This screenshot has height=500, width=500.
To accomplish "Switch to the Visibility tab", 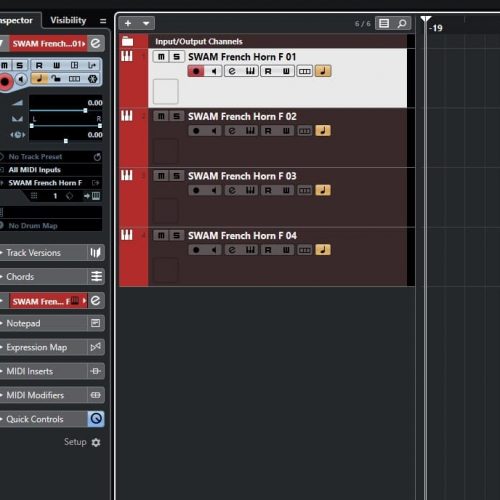I will (68, 20).
